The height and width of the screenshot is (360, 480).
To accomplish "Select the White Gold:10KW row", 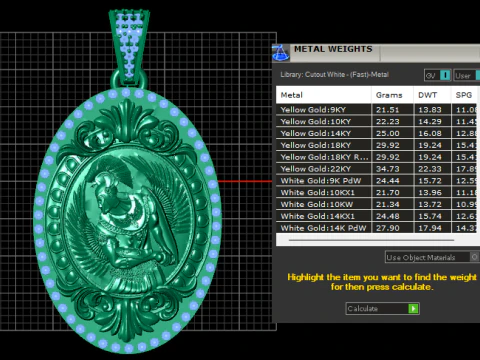I will point(377,204).
